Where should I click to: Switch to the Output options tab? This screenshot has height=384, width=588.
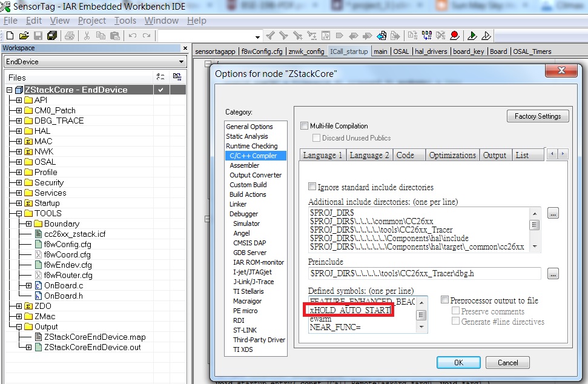coord(494,155)
